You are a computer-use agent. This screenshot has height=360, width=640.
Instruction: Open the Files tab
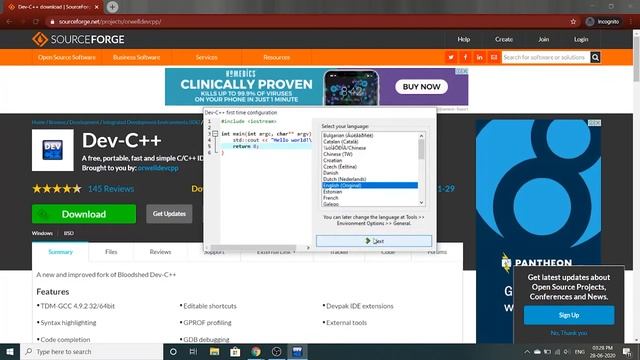[x=111, y=252]
